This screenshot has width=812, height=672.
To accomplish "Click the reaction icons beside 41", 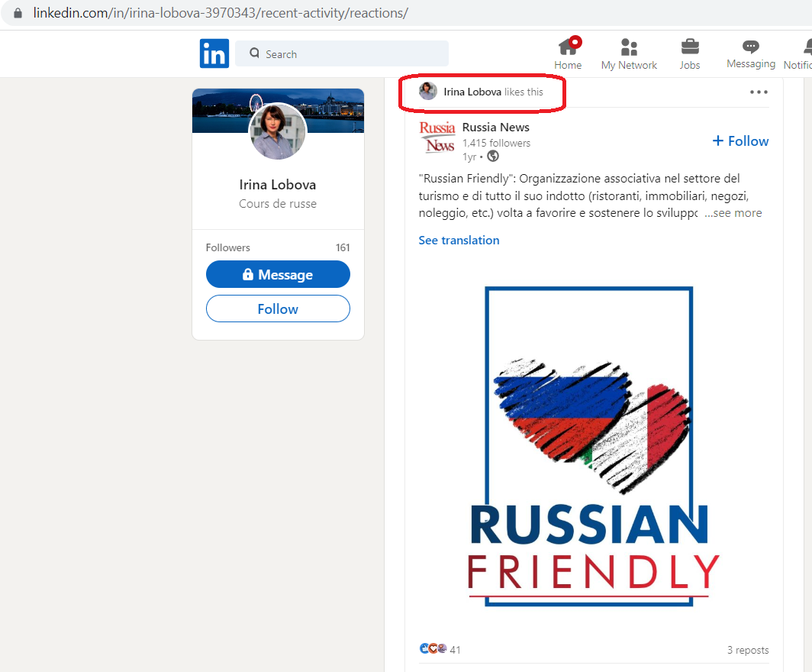I will 433,648.
